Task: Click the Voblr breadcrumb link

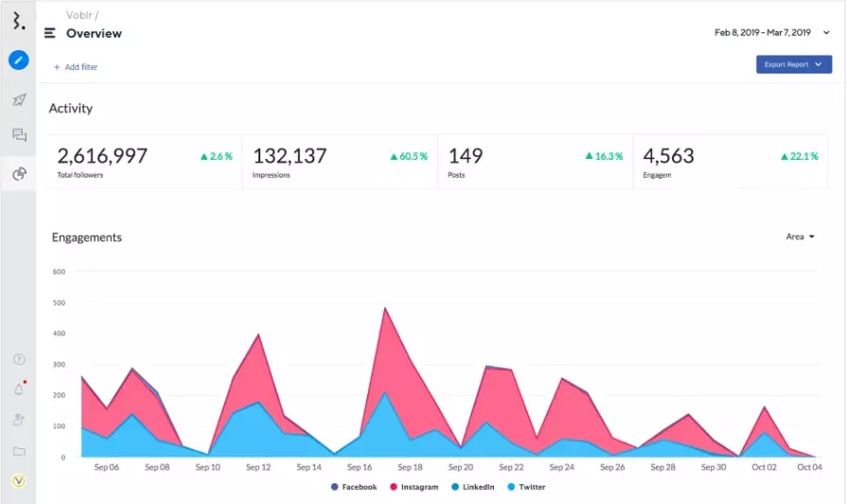Action: pyautogui.click(x=79, y=15)
